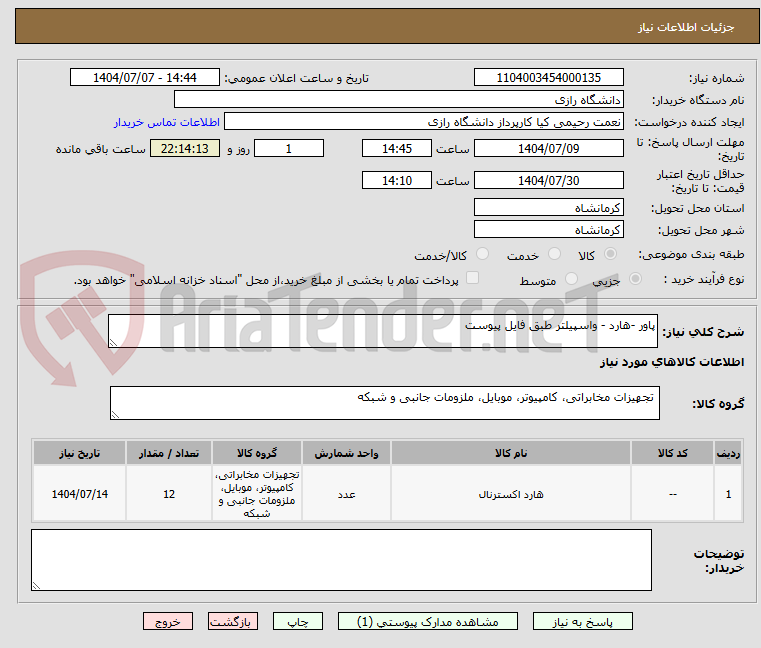761x648 pixels.
Task: Click the هارد اکسترنال item name cell
Action: coord(511,494)
